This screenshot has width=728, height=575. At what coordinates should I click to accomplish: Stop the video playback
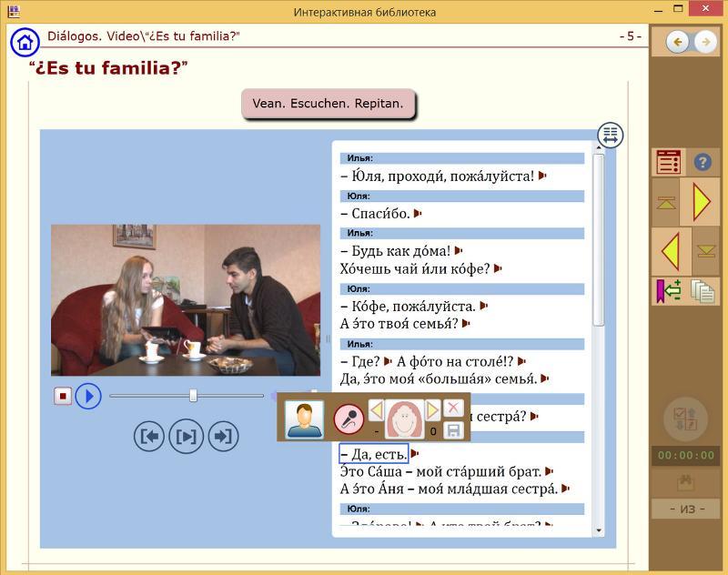[x=63, y=396]
